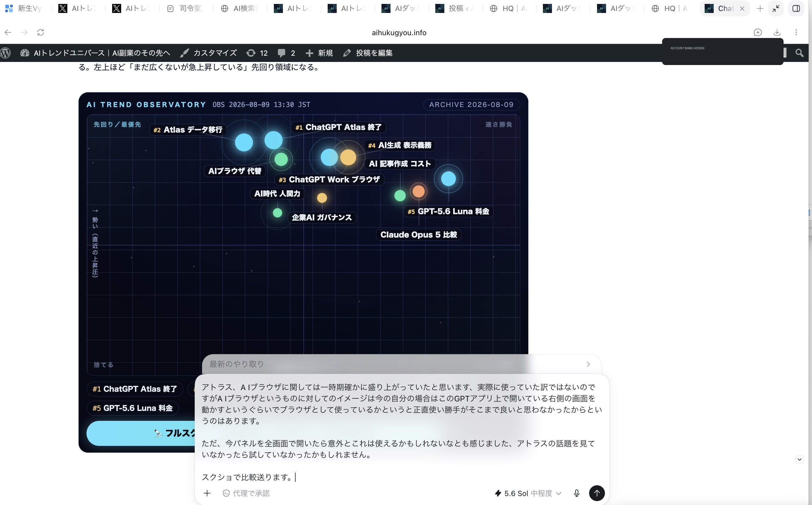The width and height of the screenshot is (812, 505).
Task: Go forward to next page
Action: [x=24, y=32]
